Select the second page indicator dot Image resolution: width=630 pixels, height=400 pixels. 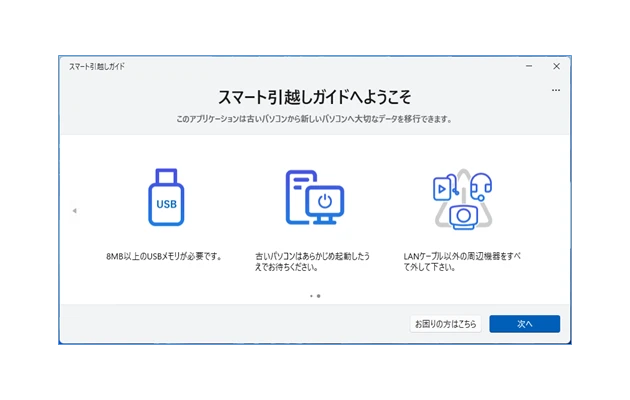pyautogui.click(x=318, y=296)
